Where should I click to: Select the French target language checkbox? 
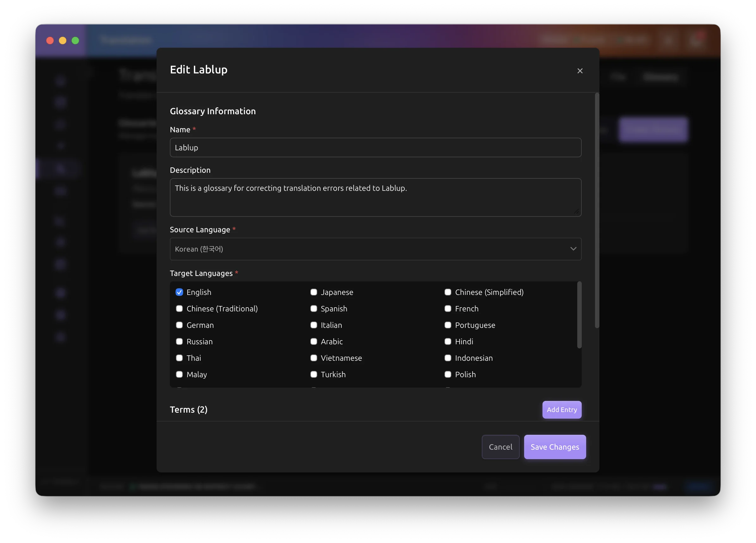(x=448, y=309)
